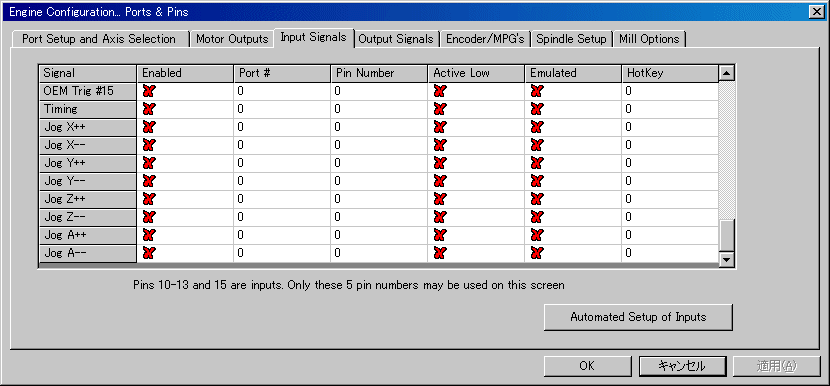Open Port Setup and Axis Selection tab

pyautogui.click(x=99, y=39)
